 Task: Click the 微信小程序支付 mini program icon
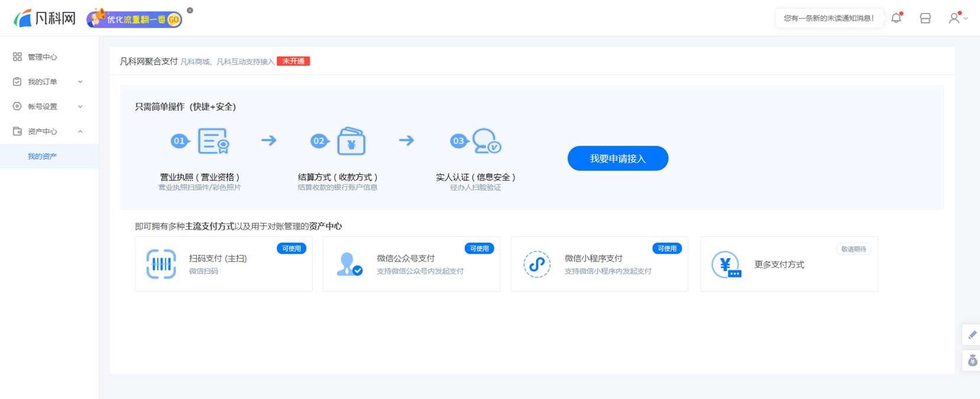[x=536, y=264]
